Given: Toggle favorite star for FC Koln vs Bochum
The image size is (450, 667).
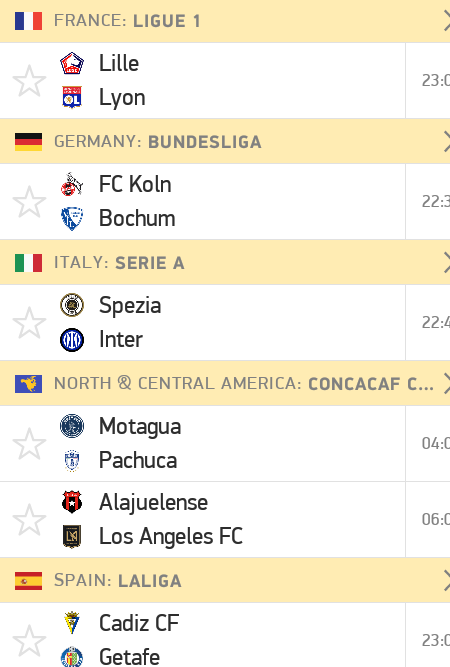Looking at the screenshot, I should coord(29,202).
